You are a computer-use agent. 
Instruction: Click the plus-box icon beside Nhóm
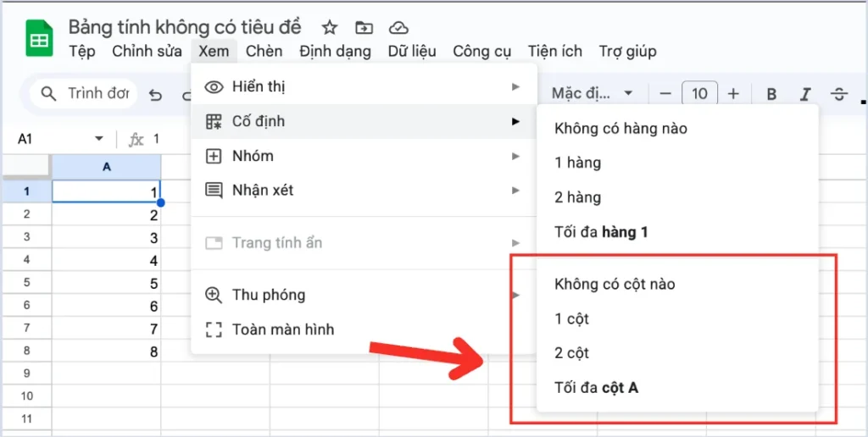pyautogui.click(x=214, y=157)
